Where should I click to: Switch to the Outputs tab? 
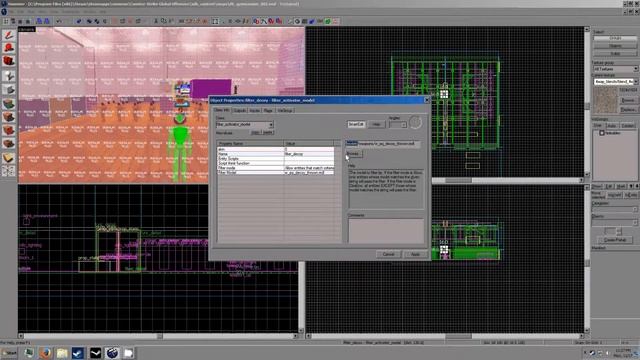coord(240,111)
